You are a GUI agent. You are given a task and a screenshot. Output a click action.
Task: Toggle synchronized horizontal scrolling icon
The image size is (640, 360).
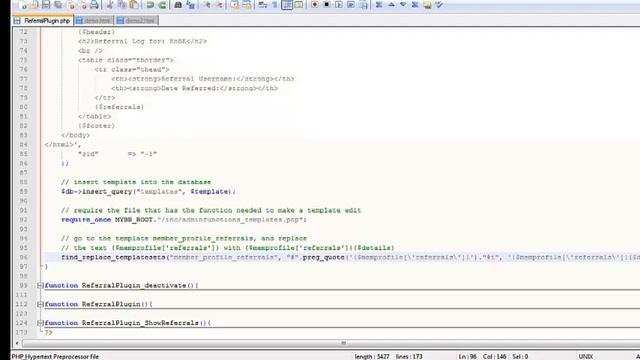point(247,5)
